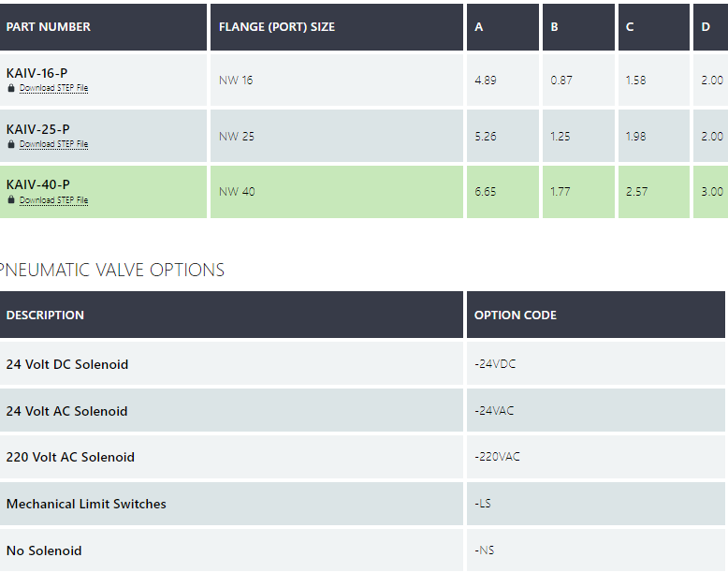Click the Mechanical Limit Switches row

coord(86,504)
